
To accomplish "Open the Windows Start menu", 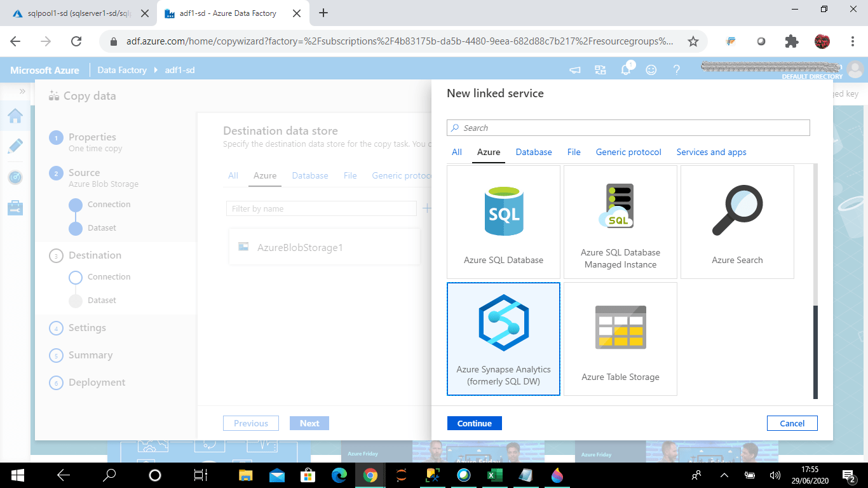I will (17, 475).
